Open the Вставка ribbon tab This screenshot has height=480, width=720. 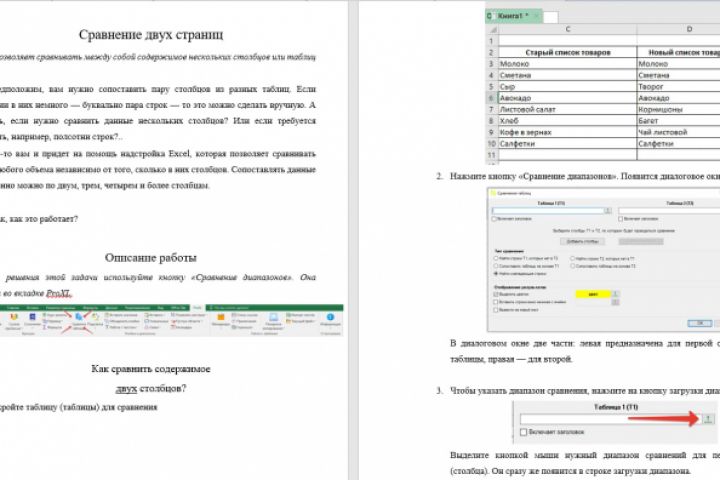tap(32, 307)
